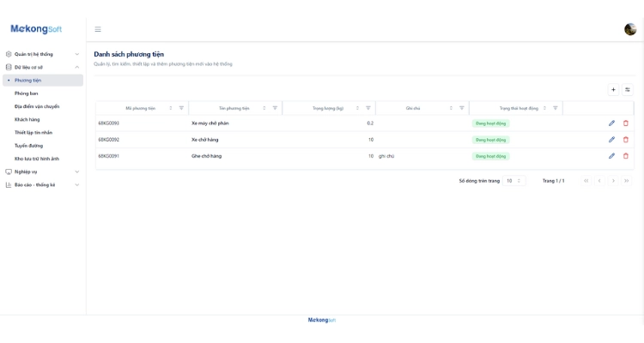Screen dimensions: 644x343
Task: Sort by Trạng thái hoạt động column
Action: coord(544,108)
